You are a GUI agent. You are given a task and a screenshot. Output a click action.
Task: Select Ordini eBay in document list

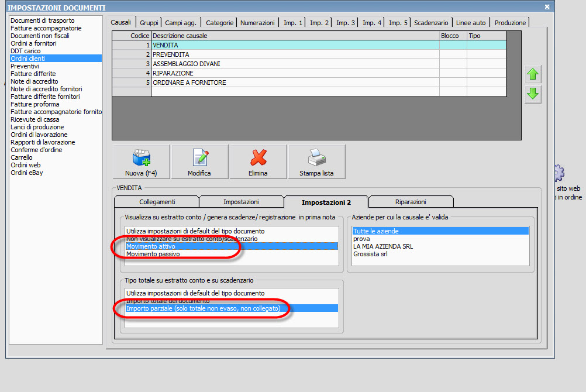(x=56, y=173)
